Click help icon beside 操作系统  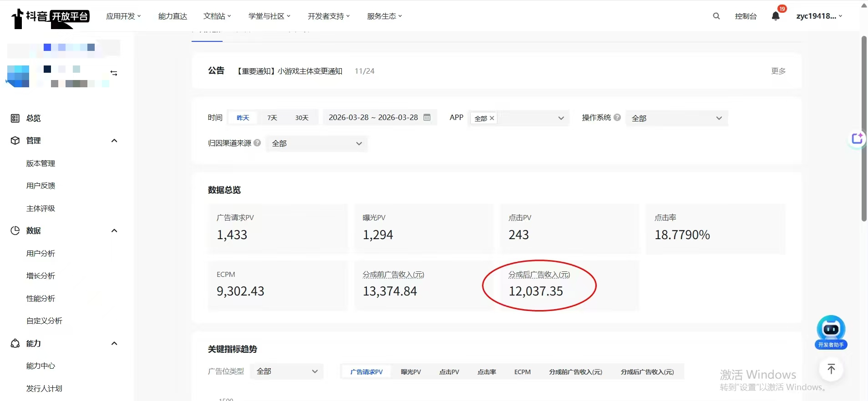617,117
